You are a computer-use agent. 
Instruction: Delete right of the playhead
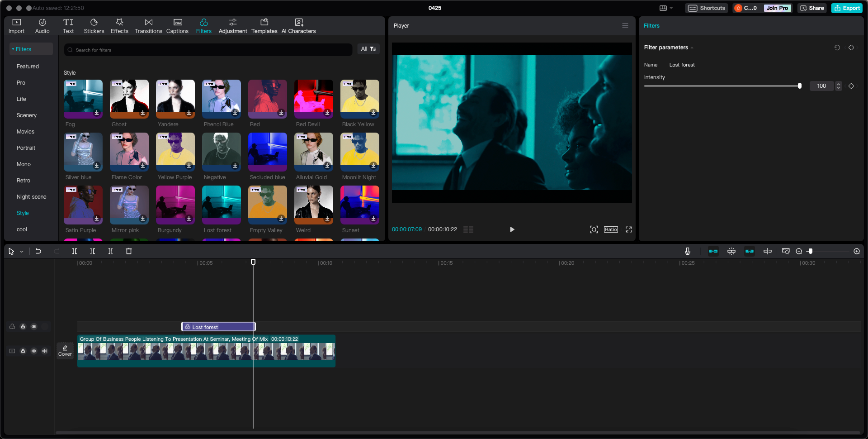click(x=111, y=251)
